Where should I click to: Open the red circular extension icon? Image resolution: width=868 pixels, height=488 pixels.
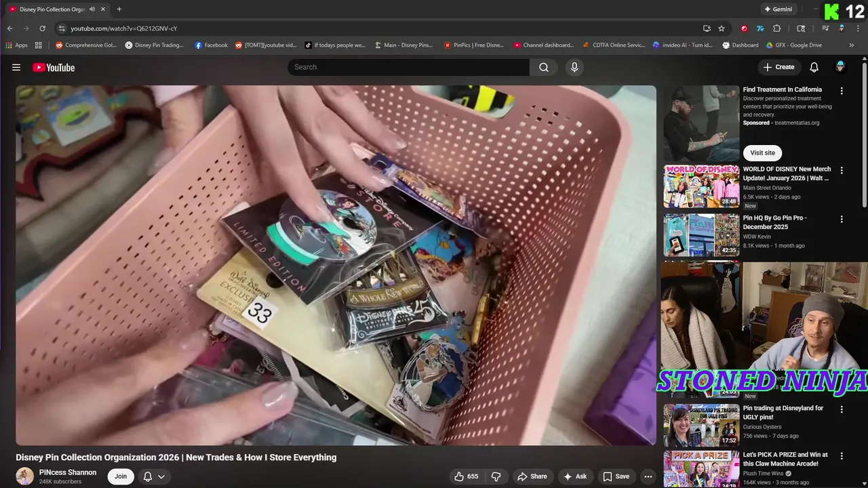744,28
